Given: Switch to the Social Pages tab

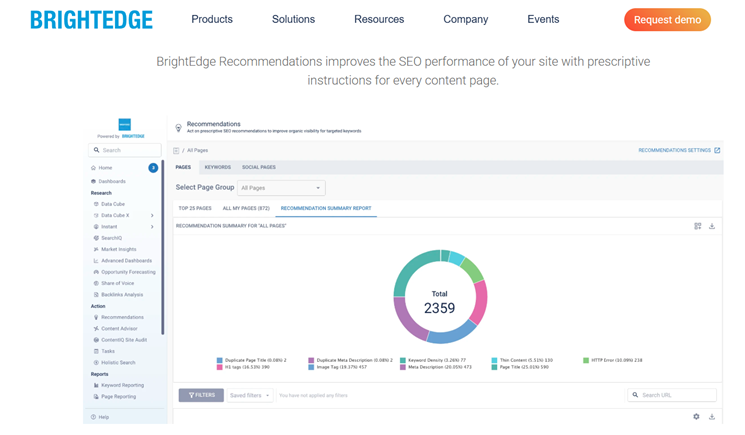Looking at the screenshot, I should 258,167.
